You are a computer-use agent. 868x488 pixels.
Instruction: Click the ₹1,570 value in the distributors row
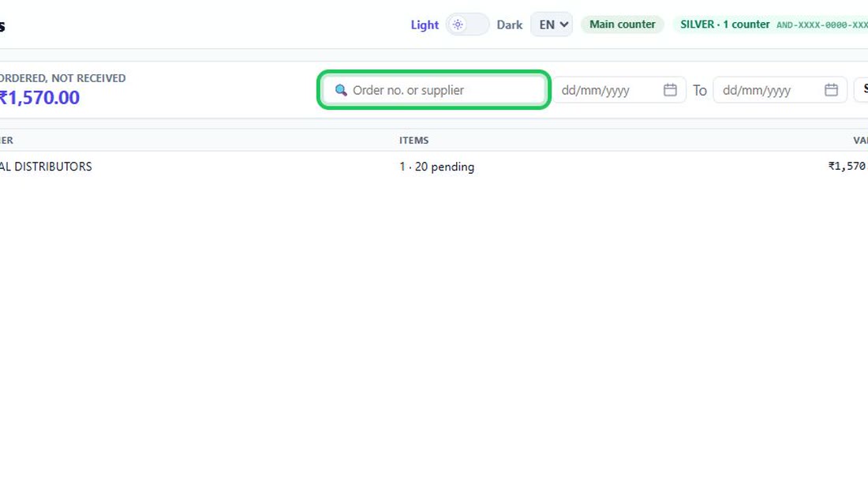pyautogui.click(x=847, y=166)
